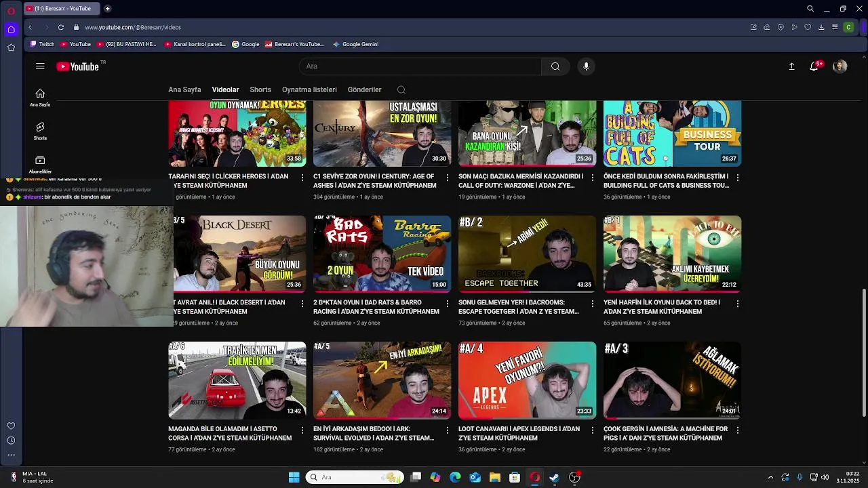
Task: Click the page vertical scrollbar thumb
Action: pyautogui.click(x=864, y=352)
